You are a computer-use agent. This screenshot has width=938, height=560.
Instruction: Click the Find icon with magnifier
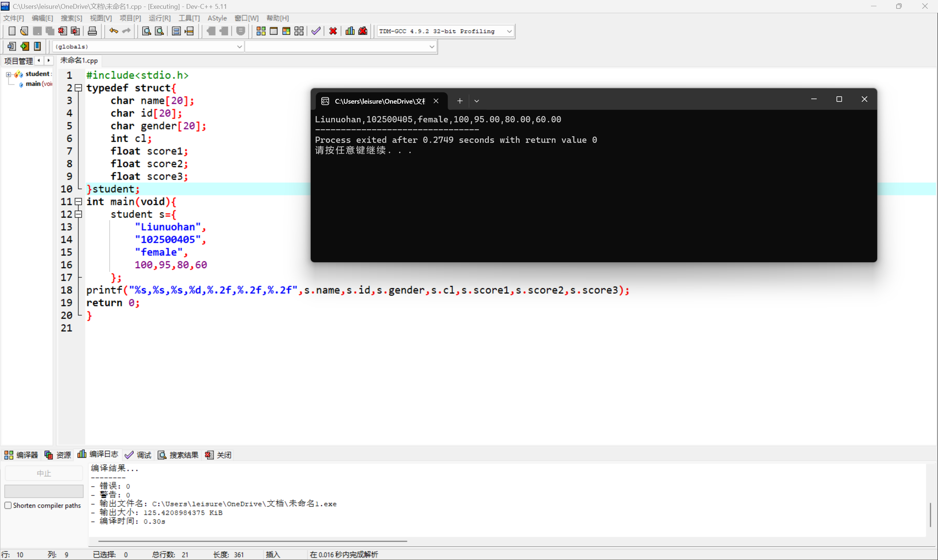tap(146, 31)
